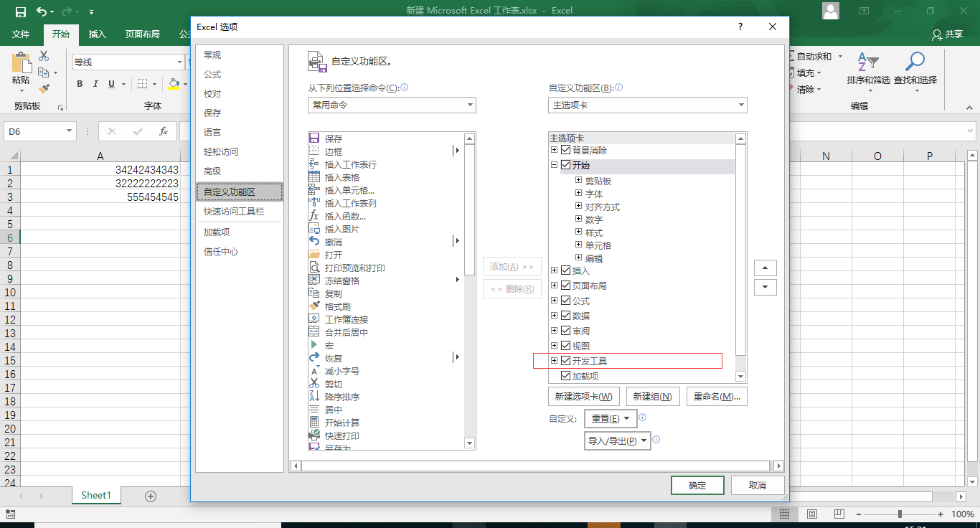Expand the 开发工具 tree node
980x528 pixels.
click(554, 362)
